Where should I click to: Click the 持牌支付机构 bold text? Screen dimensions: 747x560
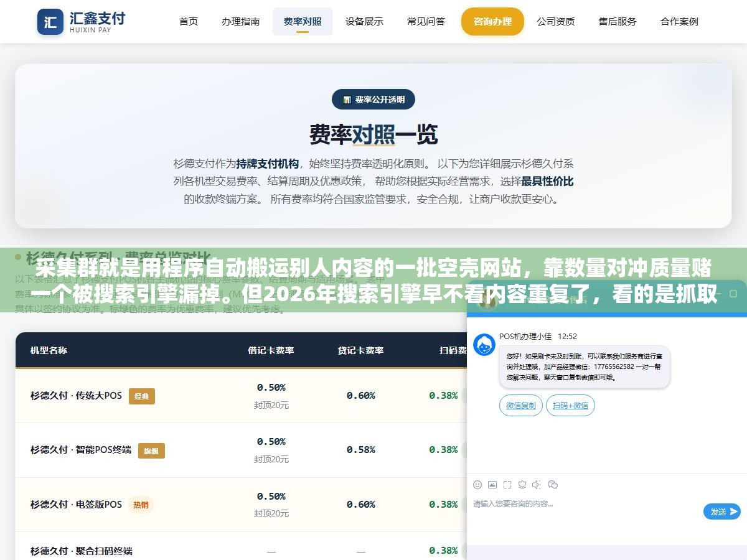point(268,164)
